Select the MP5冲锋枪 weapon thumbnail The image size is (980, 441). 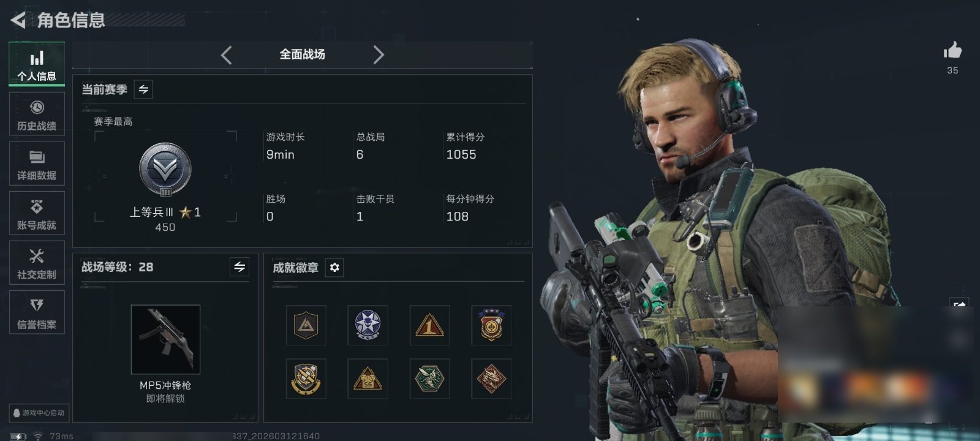point(165,339)
